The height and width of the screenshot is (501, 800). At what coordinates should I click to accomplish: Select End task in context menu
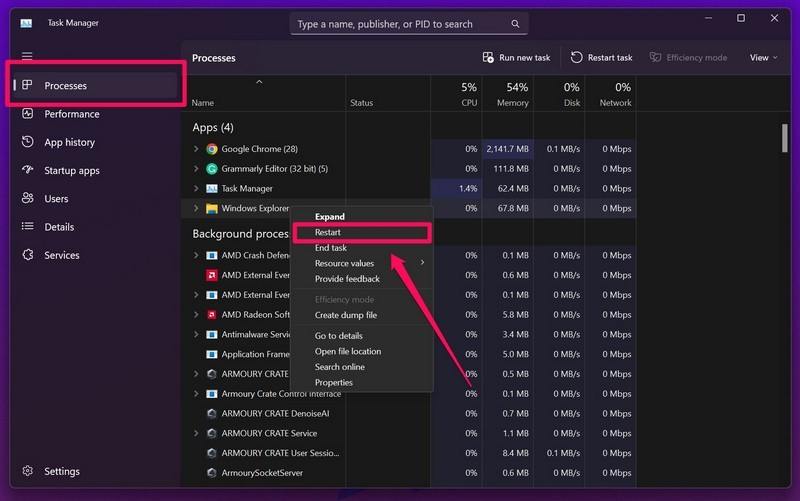click(x=331, y=248)
